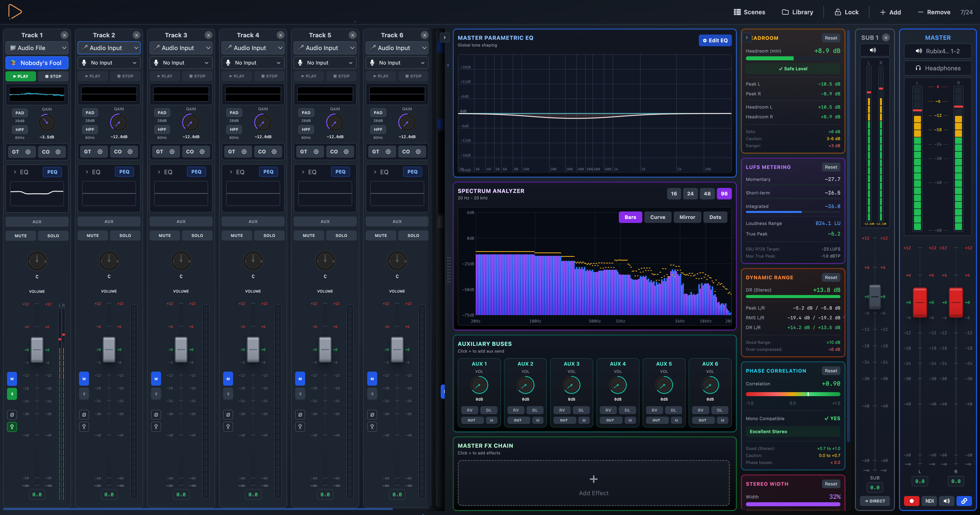Mute Track 2

[x=93, y=235]
